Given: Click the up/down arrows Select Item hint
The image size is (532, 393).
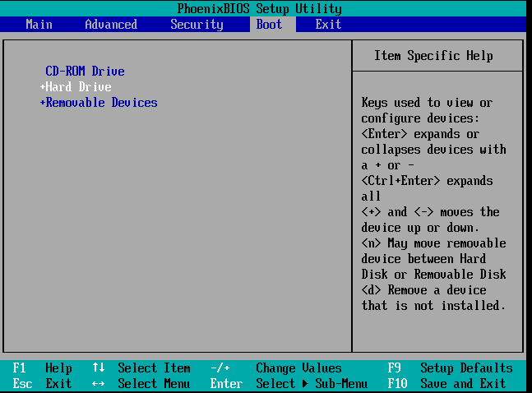Looking at the screenshot, I should pos(141,368).
